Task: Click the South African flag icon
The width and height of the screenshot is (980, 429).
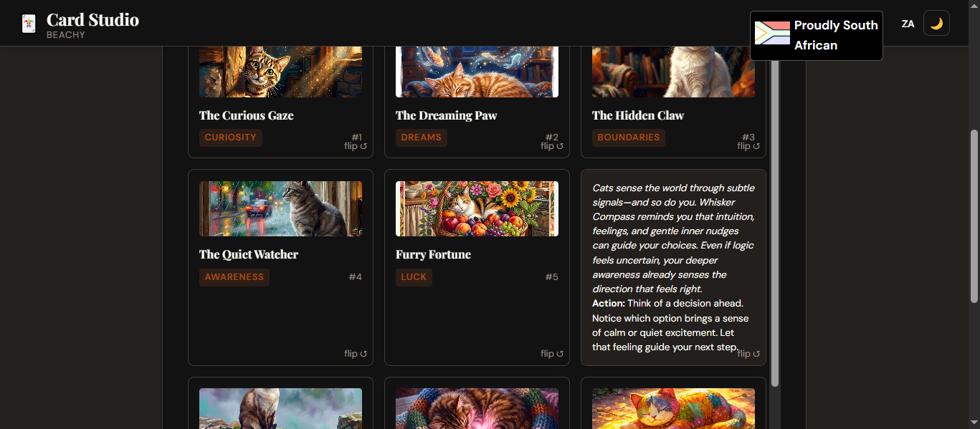Action: (772, 33)
